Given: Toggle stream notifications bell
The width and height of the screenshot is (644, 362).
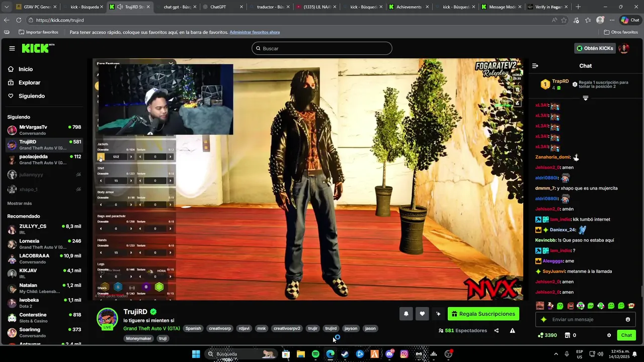Looking at the screenshot, I should [x=406, y=314].
